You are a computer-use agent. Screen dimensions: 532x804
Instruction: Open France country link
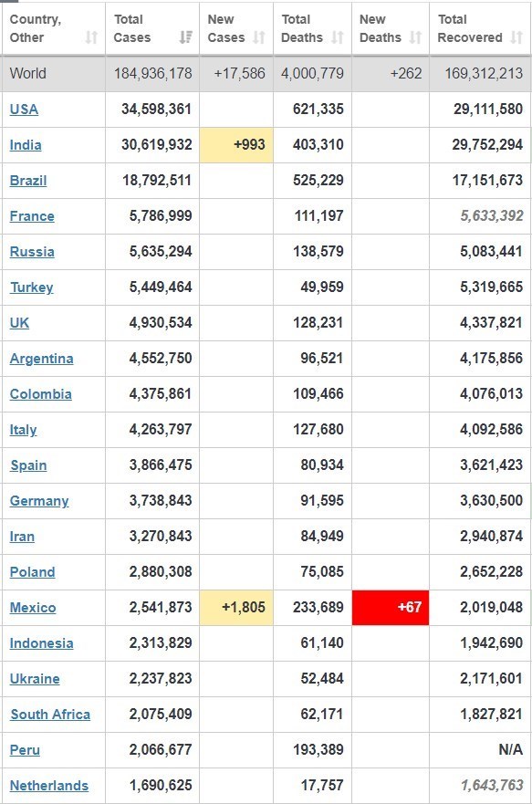32,216
